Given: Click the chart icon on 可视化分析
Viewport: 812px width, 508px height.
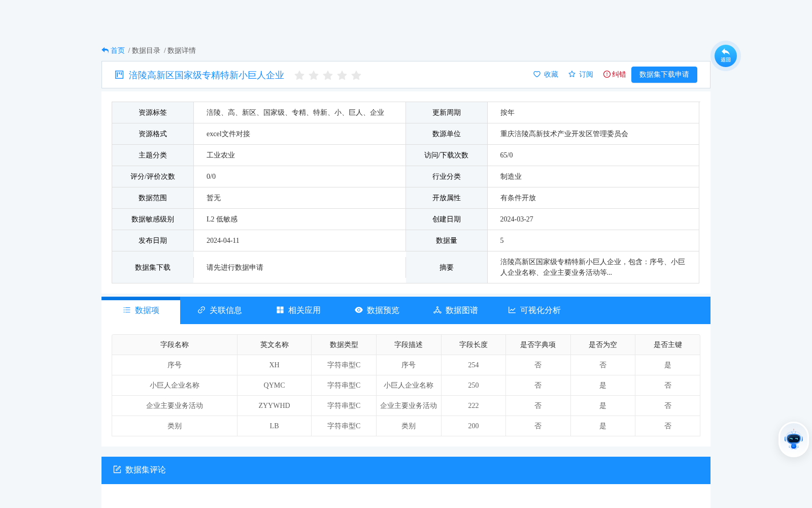Looking at the screenshot, I should click(x=512, y=310).
